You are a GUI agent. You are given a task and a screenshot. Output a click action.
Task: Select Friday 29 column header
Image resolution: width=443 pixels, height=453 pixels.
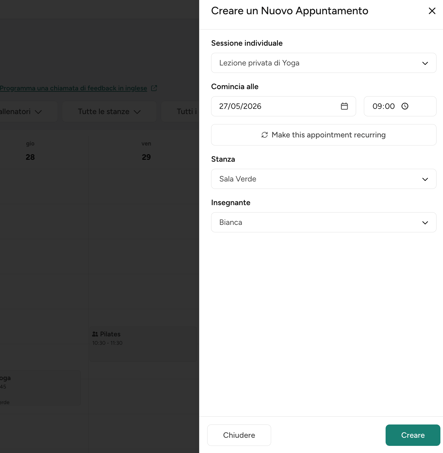click(x=146, y=151)
